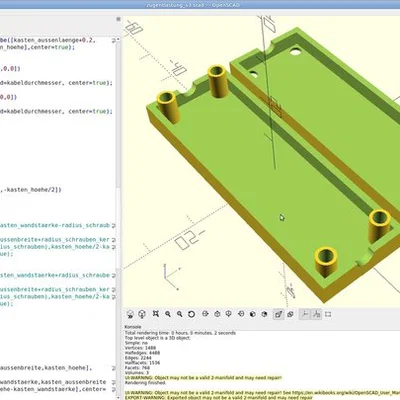This screenshot has height=400, width=400.
Task: Zoom in with the first magnifier icon
Action: pyautogui.click(x=168, y=314)
